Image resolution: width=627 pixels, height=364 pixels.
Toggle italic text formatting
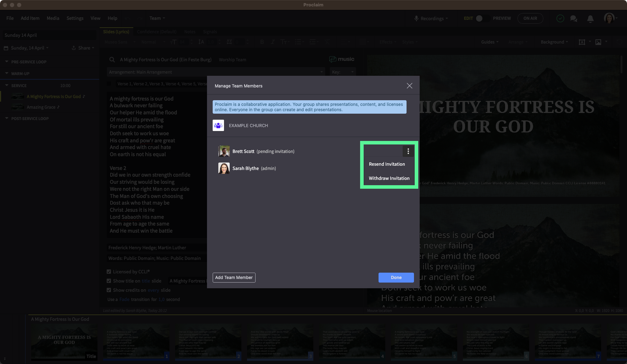coord(273,42)
